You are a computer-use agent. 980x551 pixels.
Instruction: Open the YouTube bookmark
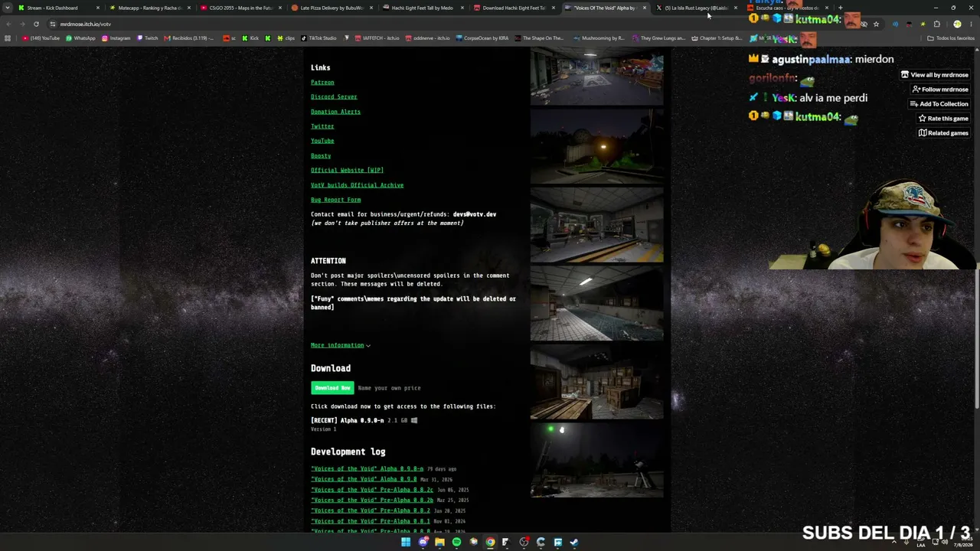pos(41,38)
